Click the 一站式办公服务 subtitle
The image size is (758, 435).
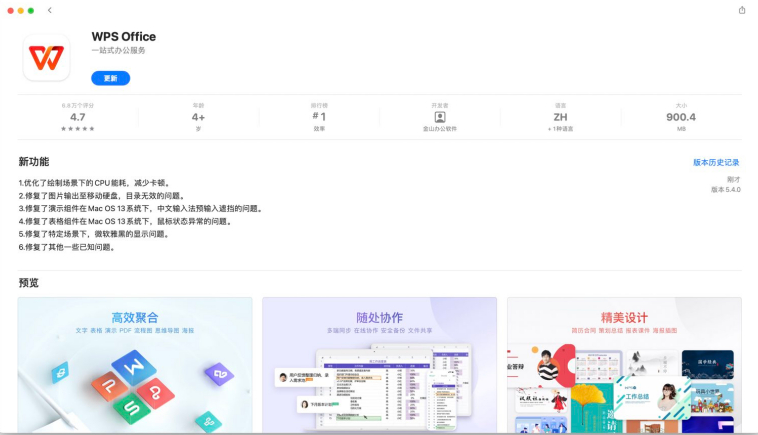[118, 50]
